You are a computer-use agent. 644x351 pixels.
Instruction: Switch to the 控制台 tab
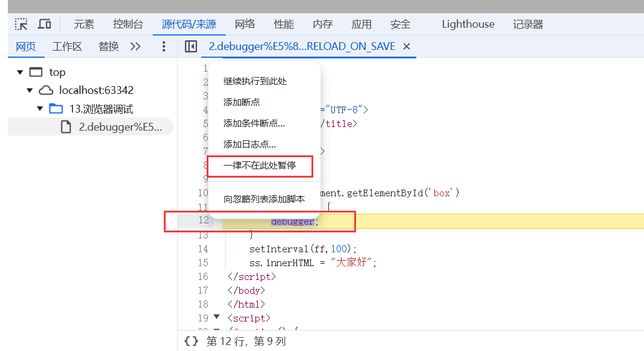click(x=128, y=24)
